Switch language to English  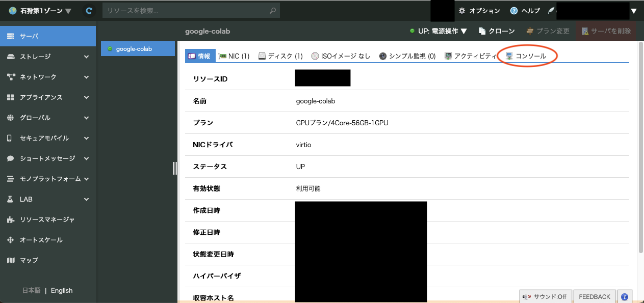(62, 290)
